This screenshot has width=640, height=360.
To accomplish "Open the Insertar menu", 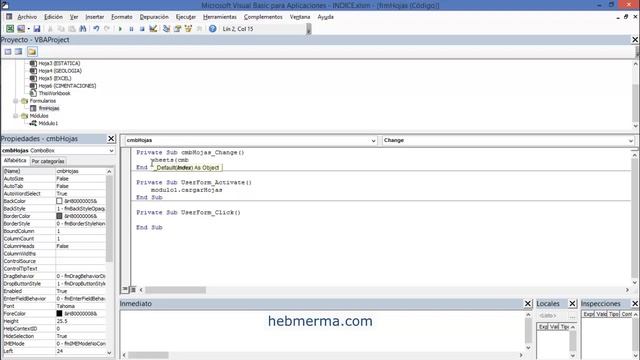I will [95, 17].
